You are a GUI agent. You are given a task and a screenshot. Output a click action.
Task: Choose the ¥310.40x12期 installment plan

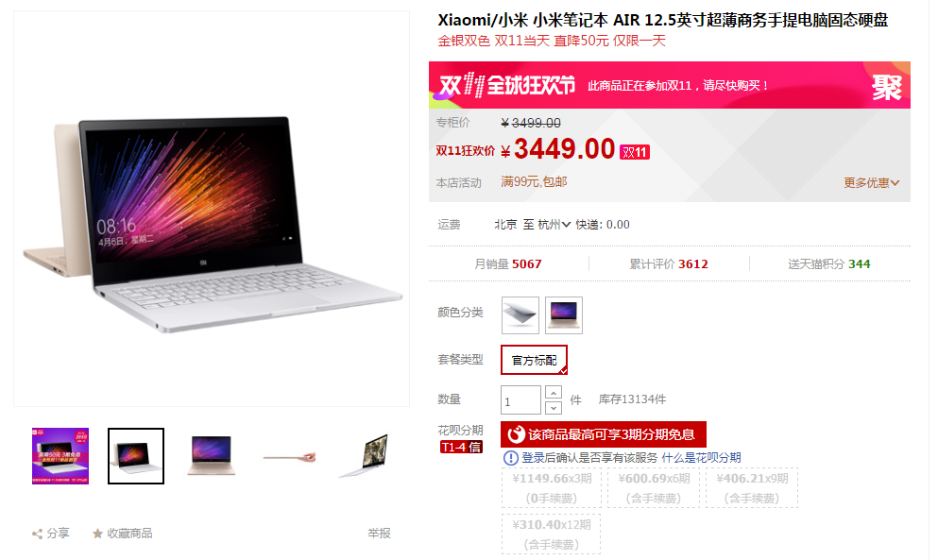coord(551,535)
